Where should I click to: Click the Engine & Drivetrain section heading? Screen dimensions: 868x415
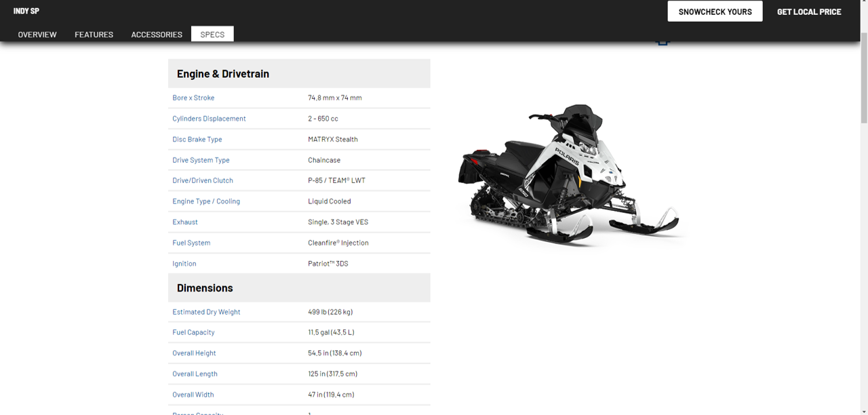(x=223, y=74)
